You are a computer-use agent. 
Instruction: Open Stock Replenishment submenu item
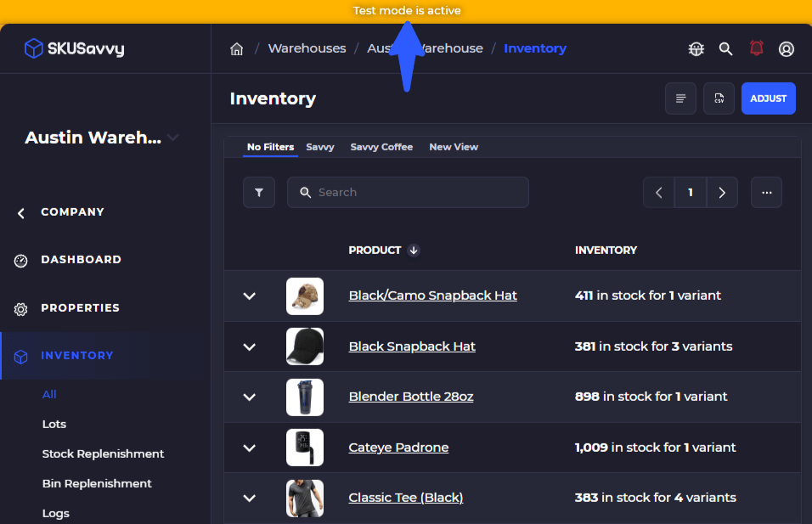[103, 454]
